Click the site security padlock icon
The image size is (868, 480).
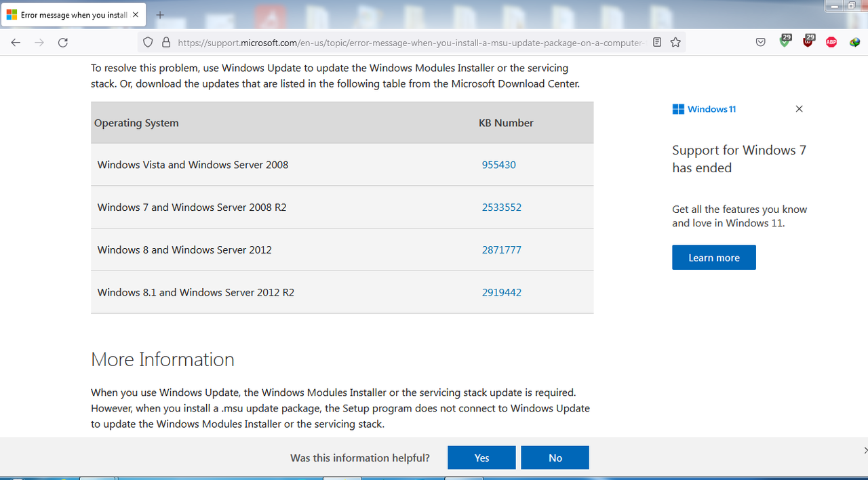coord(166,42)
